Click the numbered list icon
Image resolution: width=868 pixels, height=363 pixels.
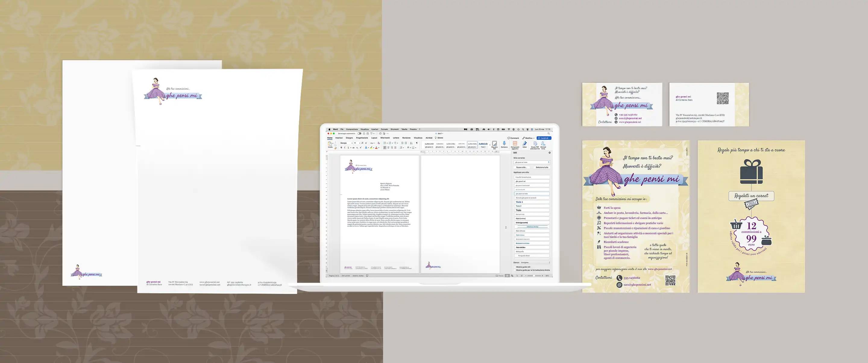coord(390,143)
